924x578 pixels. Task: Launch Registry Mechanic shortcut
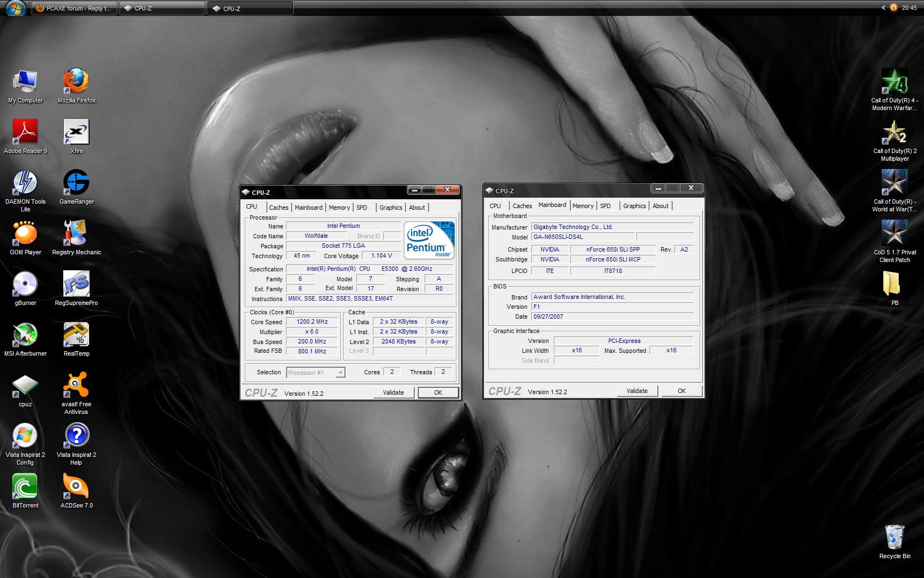pos(76,239)
